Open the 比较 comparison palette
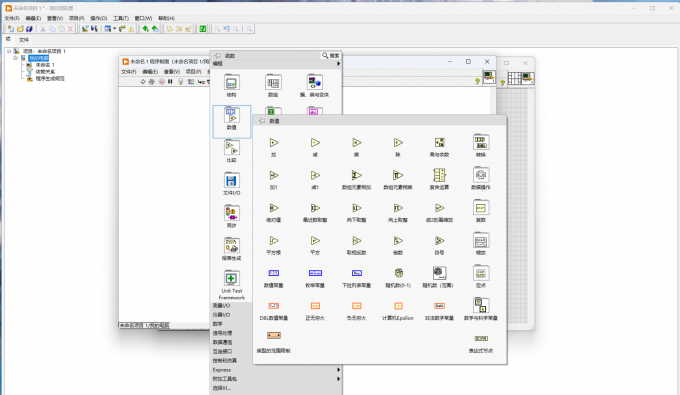Screen dimensions: 680x395 [232, 148]
